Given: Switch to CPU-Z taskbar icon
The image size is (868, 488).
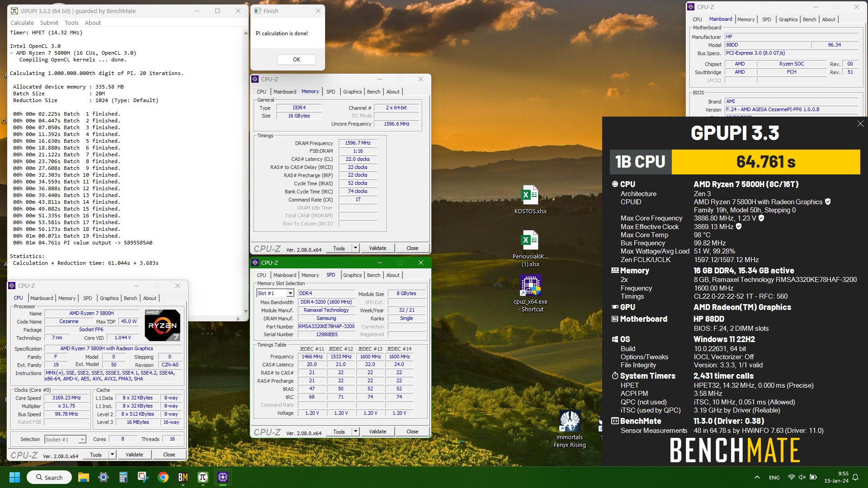Looking at the screenshot, I should (x=223, y=477).
